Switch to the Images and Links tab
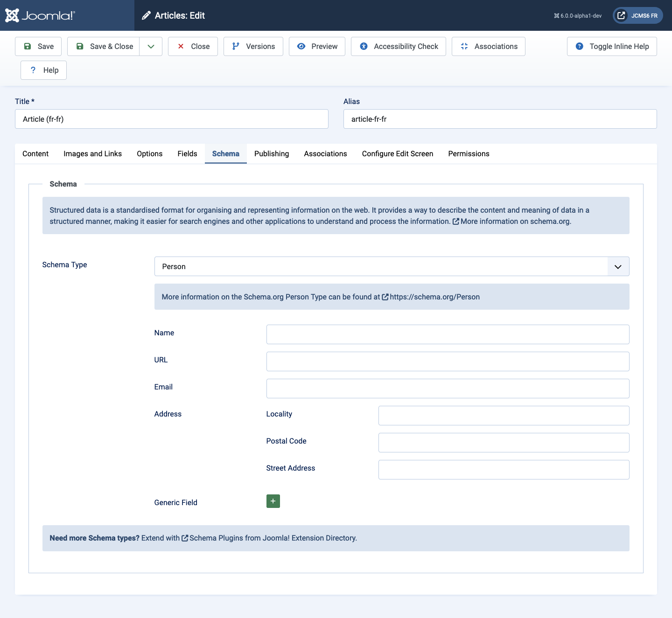 tap(92, 153)
